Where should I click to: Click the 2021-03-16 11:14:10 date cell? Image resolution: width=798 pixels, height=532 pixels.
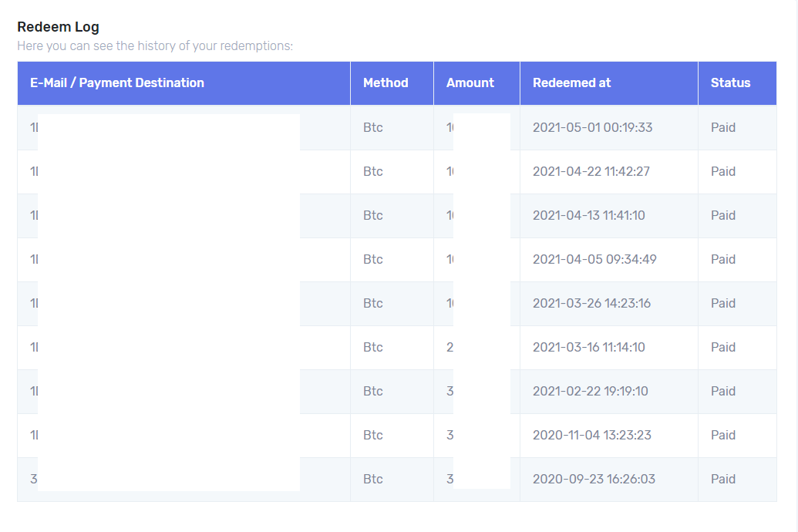[588, 347]
